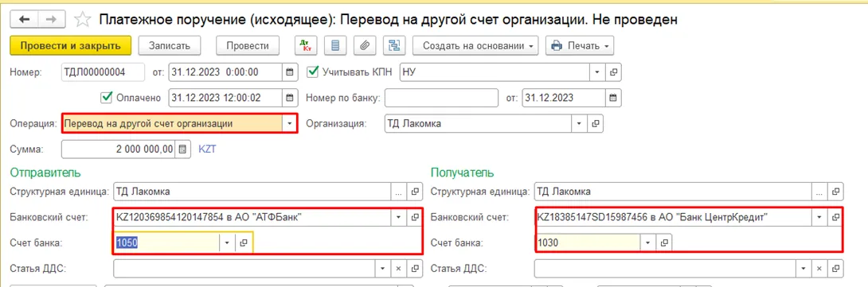Go back with the left arrow button
Screen dimensions: 868x287
pyautogui.click(x=25, y=19)
